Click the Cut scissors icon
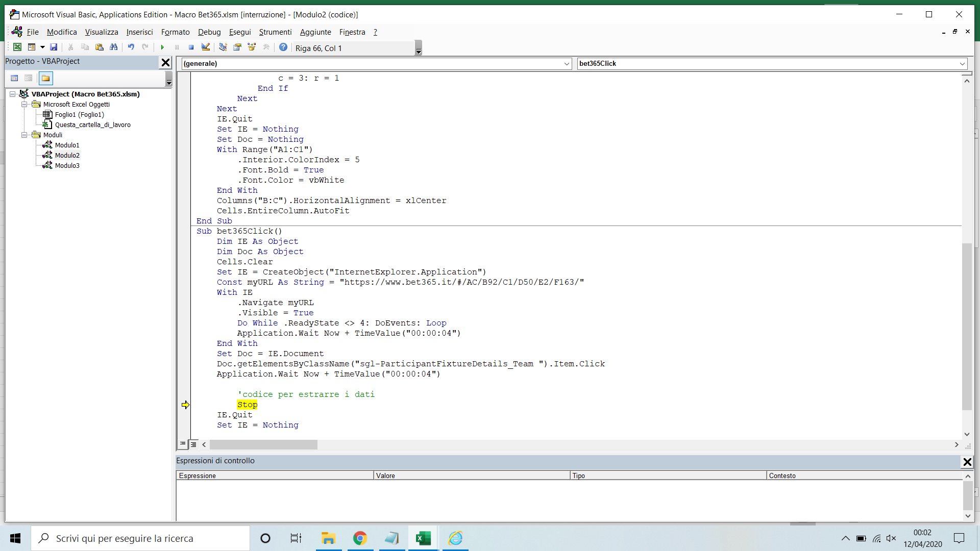This screenshot has width=980, height=551. click(x=71, y=47)
